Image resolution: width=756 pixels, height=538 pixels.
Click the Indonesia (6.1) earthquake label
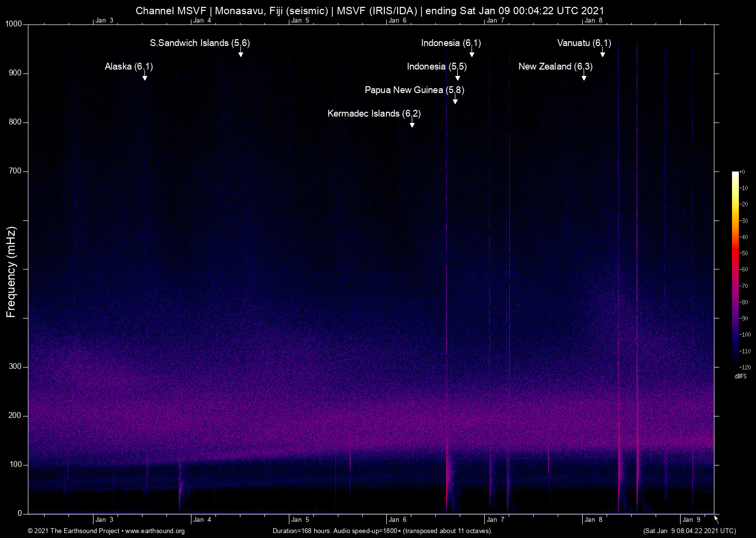[451, 43]
